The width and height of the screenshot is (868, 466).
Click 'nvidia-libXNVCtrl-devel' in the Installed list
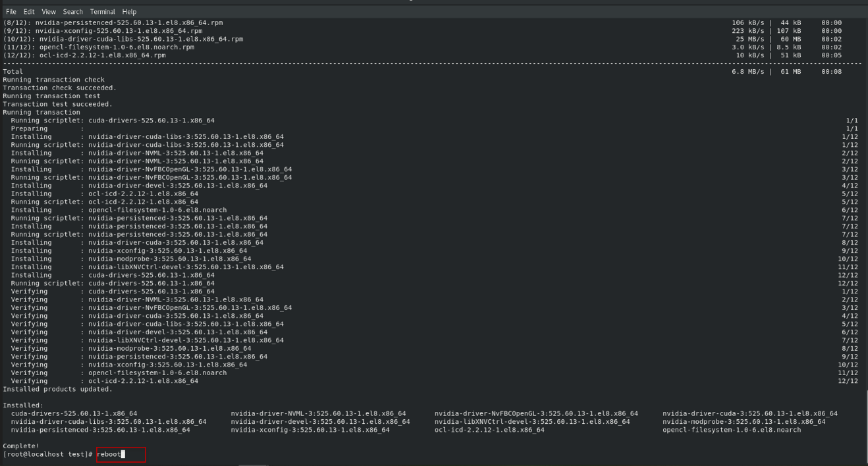(x=532, y=421)
